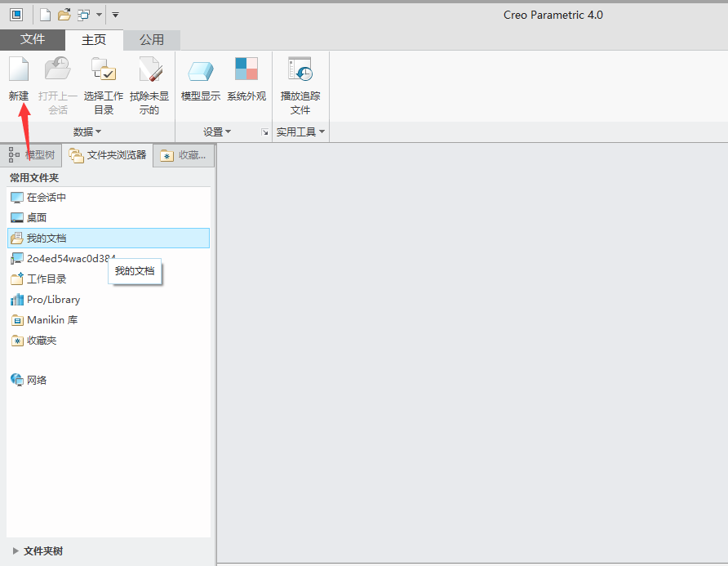This screenshot has height=566, width=728.
Task: Click the quick access Open folder icon
Action: tap(64, 15)
